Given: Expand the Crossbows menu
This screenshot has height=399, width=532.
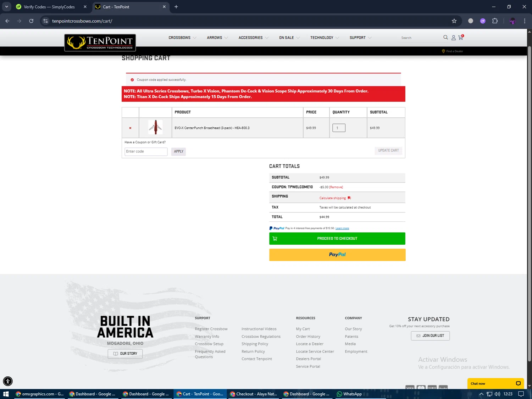Looking at the screenshot, I should click(x=182, y=38).
